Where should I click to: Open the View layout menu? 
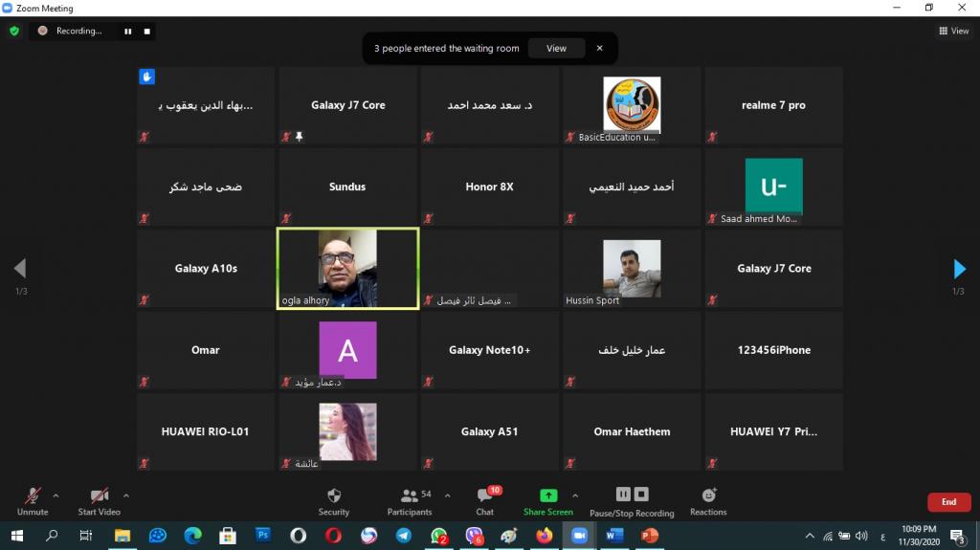click(954, 31)
